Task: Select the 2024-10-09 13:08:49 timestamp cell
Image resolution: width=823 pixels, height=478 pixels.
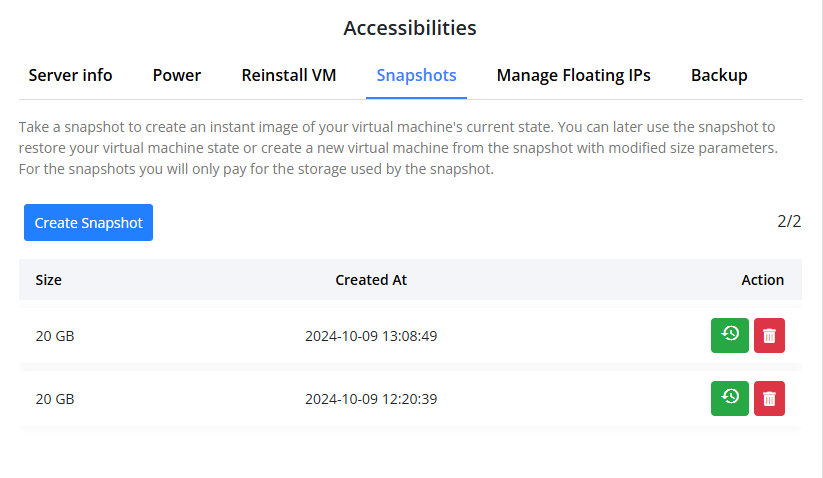Action: click(371, 337)
